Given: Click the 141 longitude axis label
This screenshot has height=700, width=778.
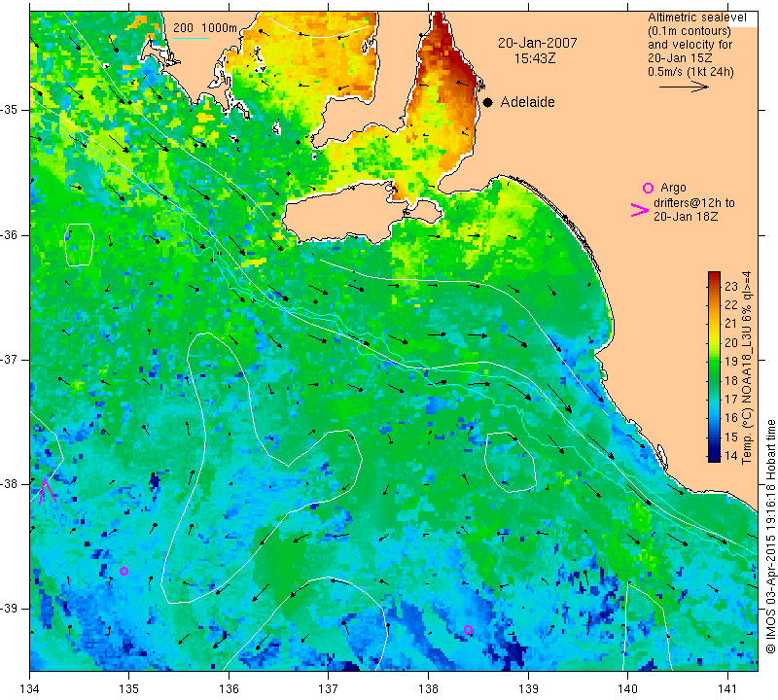Looking at the screenshot, I should [727, 689].
